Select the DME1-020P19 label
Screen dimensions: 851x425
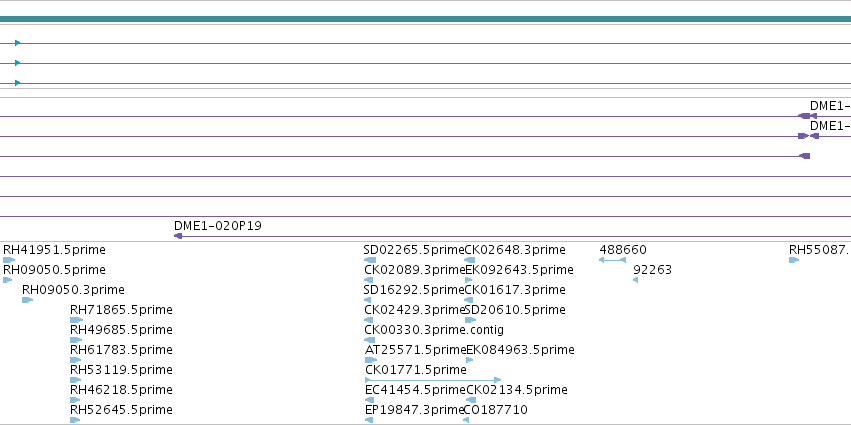point(218,226)
